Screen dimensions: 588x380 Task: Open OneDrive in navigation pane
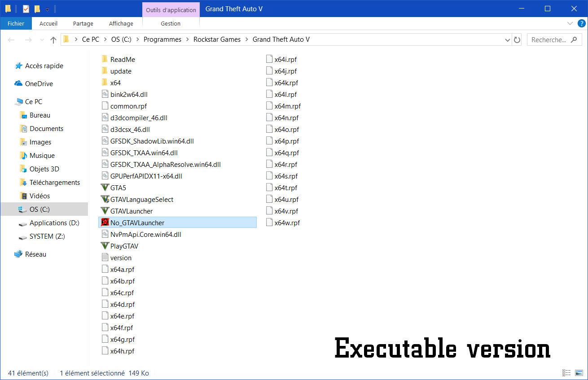[34, 83]
